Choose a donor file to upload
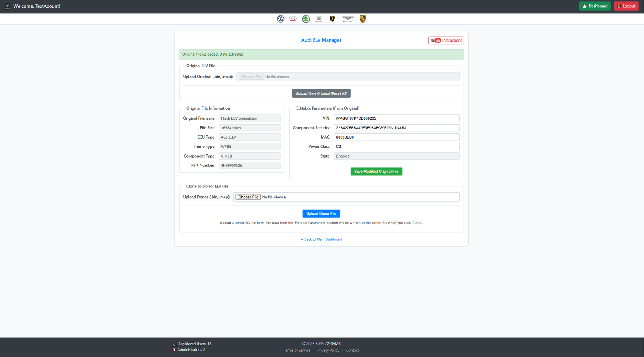The height and width of the screenshot is (357, 644). pyautogui.click(x=248, y=197)
